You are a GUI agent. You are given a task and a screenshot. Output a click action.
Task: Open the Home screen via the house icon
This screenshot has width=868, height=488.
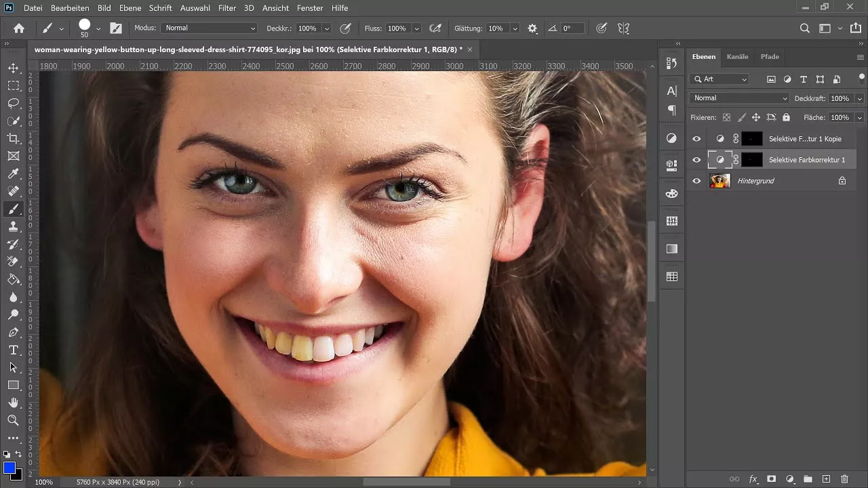point(18,28)
